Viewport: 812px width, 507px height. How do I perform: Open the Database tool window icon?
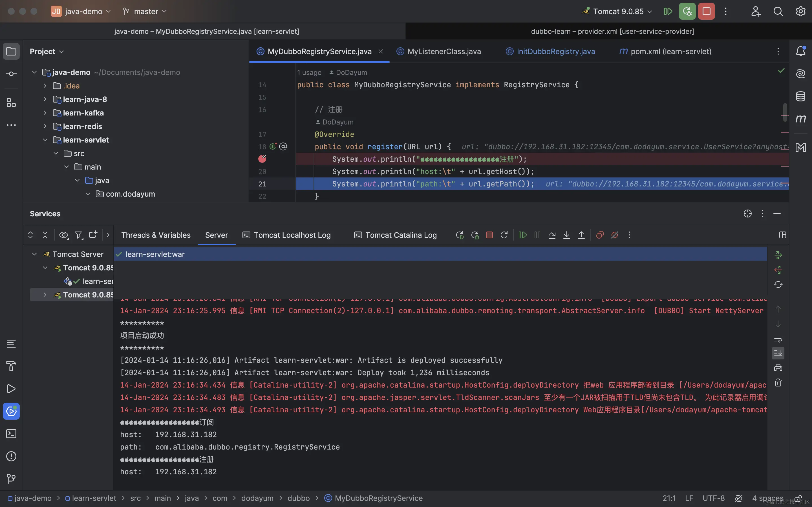tap(801, 96)
